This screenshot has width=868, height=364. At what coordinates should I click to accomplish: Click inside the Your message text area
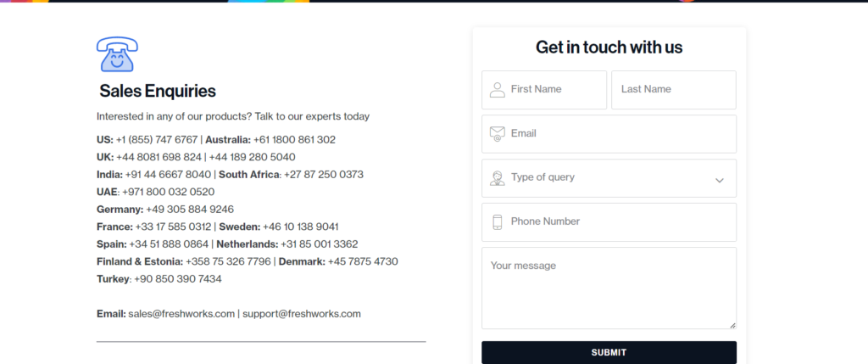(609, 288)
